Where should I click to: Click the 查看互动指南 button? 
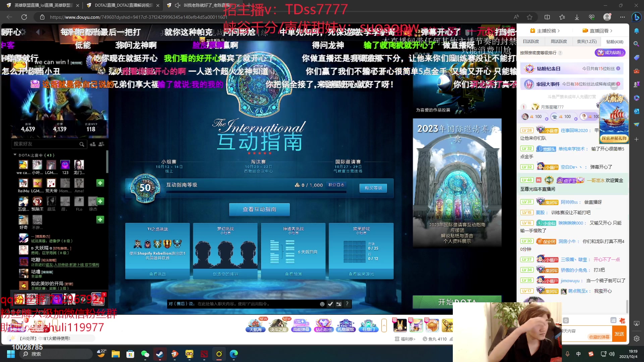[259, 209]
